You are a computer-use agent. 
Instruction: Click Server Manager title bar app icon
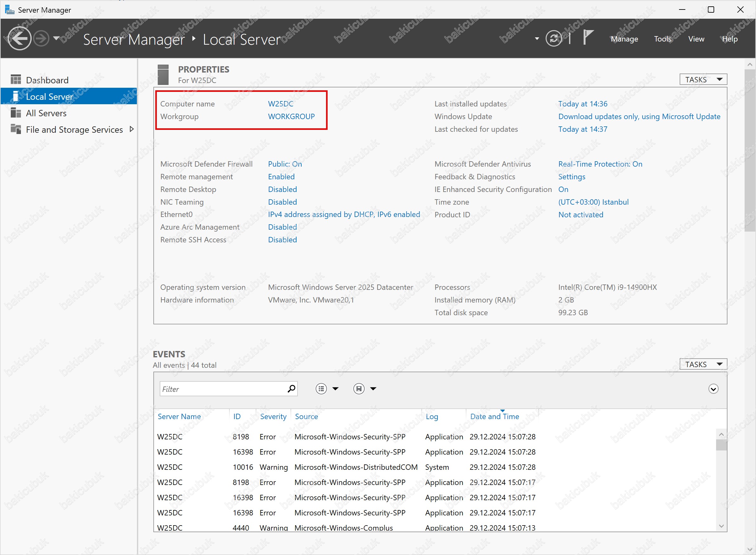point(10,10)
